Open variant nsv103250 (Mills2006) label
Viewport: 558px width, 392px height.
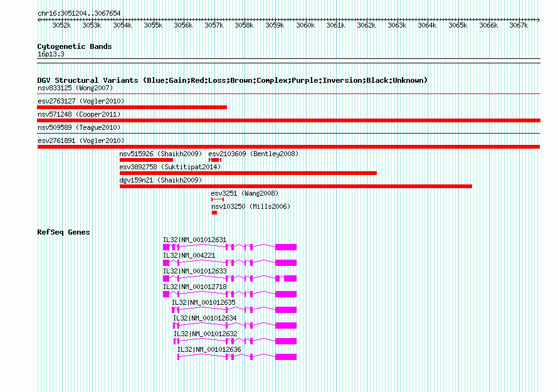pos(251,206)
